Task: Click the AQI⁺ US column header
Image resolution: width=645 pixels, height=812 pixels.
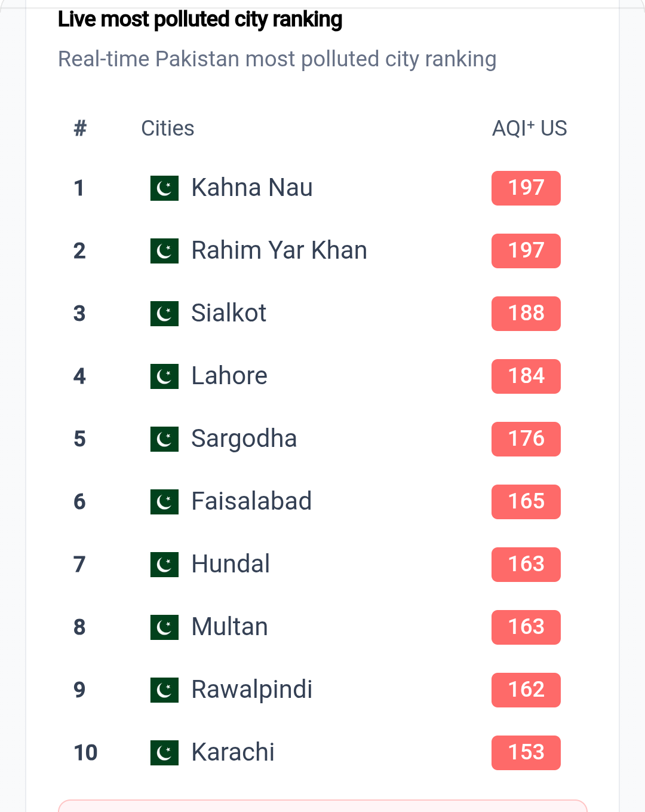Action: click(x=529, y=128)
